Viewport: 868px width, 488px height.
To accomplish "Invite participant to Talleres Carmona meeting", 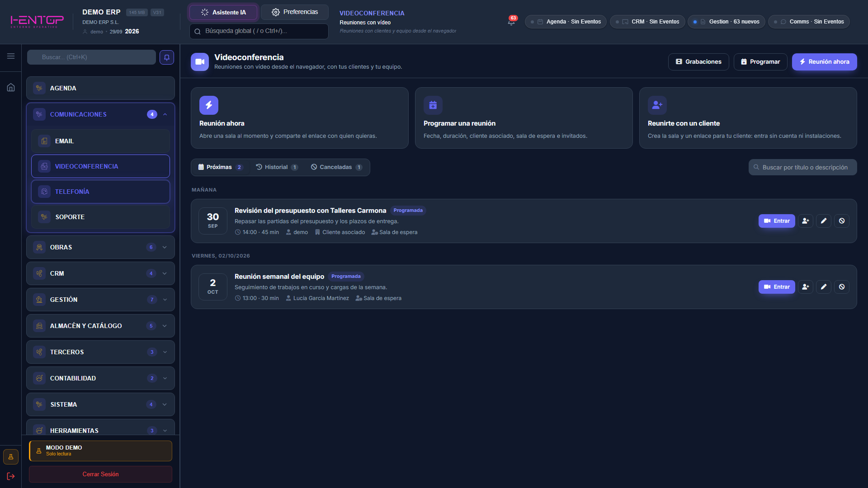I will click(x=806, y=221).
